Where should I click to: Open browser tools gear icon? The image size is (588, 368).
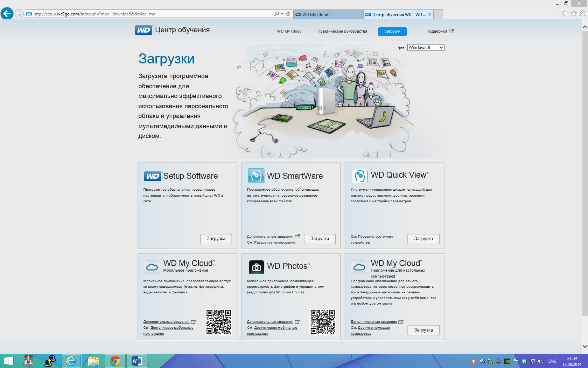[x=582, y=14]
